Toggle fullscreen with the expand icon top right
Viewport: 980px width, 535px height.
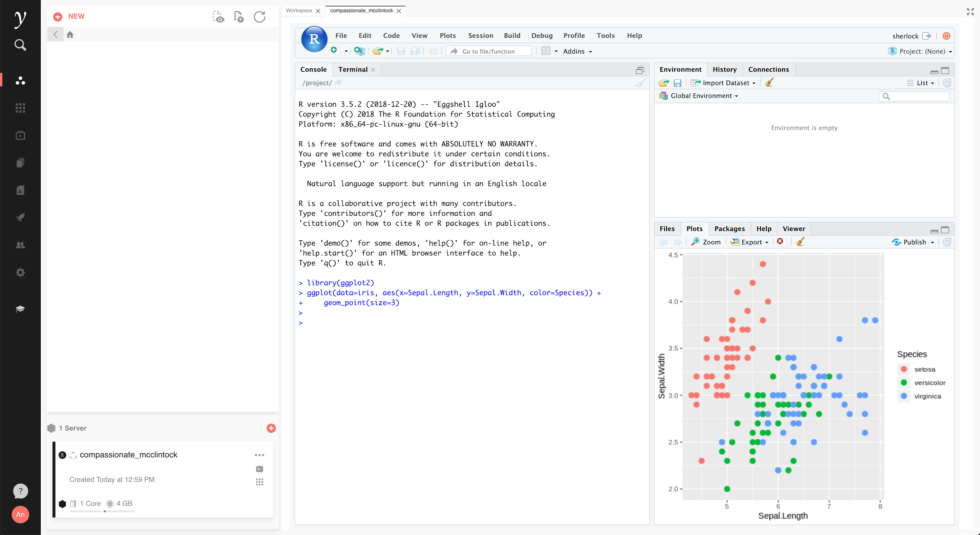970,11
